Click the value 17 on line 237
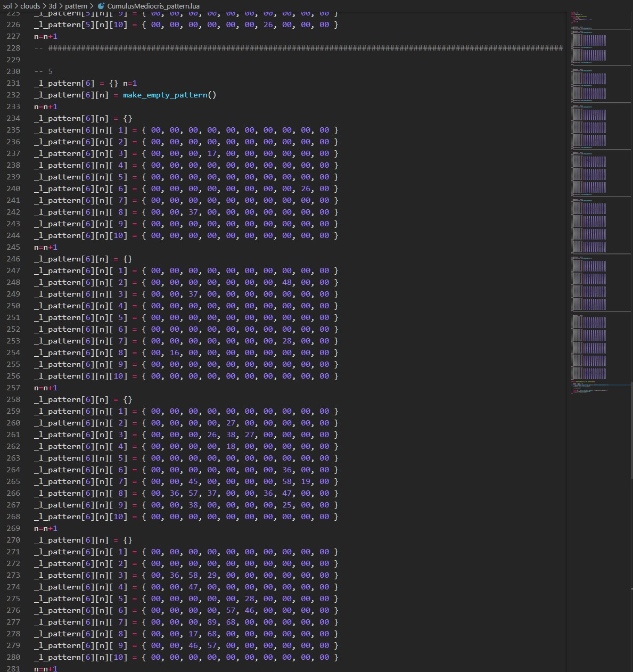The image size is (633, 672). click(212, 153)
